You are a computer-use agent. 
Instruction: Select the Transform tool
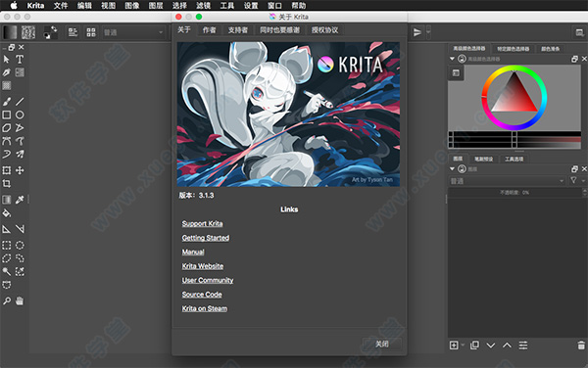(7, 170)
